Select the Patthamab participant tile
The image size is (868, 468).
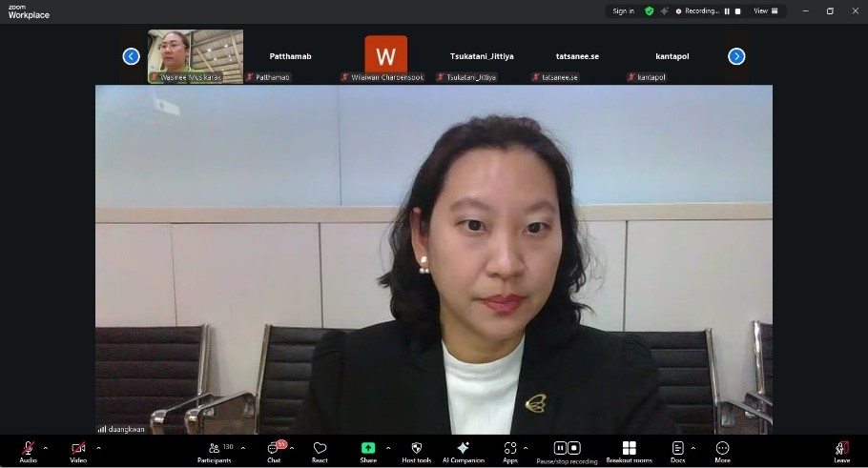290,57
